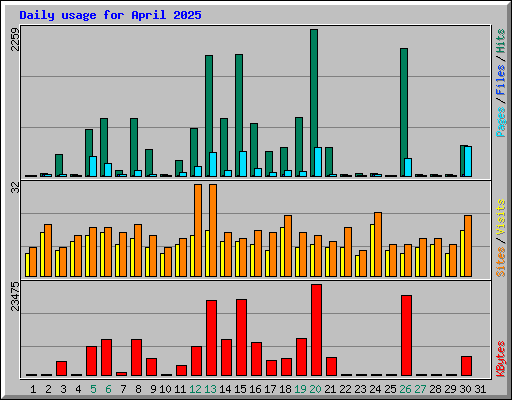Select the orange visits bar for day 22
512x400 pixels.
click(x=348, y=252)
